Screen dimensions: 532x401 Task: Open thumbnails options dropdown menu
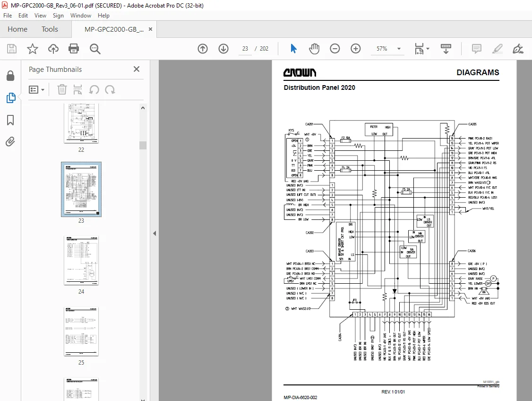pyautogui.click(x=37, y=90)
